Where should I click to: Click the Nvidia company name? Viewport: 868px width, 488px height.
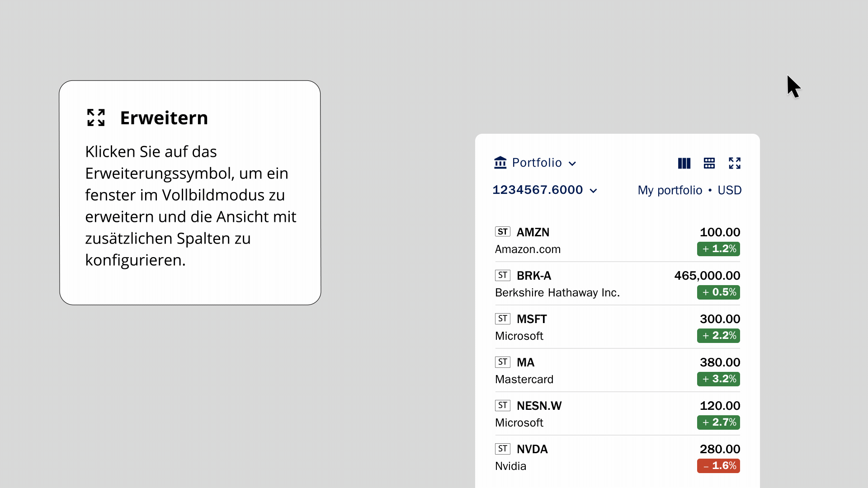click(510, 466)
